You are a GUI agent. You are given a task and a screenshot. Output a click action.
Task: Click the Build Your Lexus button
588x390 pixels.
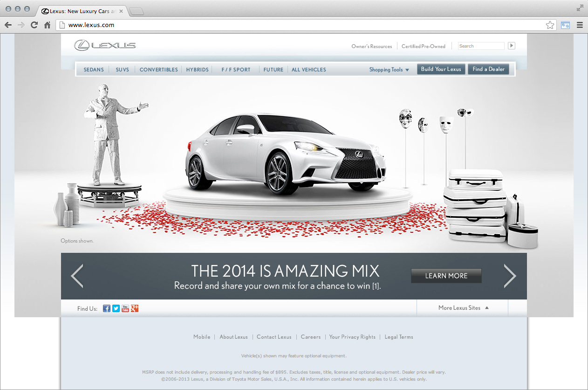[441, 69]
